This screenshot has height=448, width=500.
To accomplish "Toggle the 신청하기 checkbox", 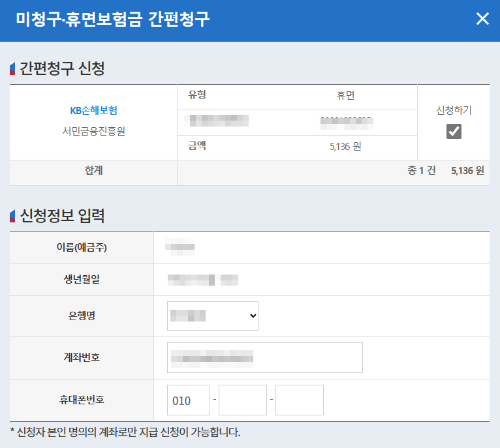I will pos(454,131).
